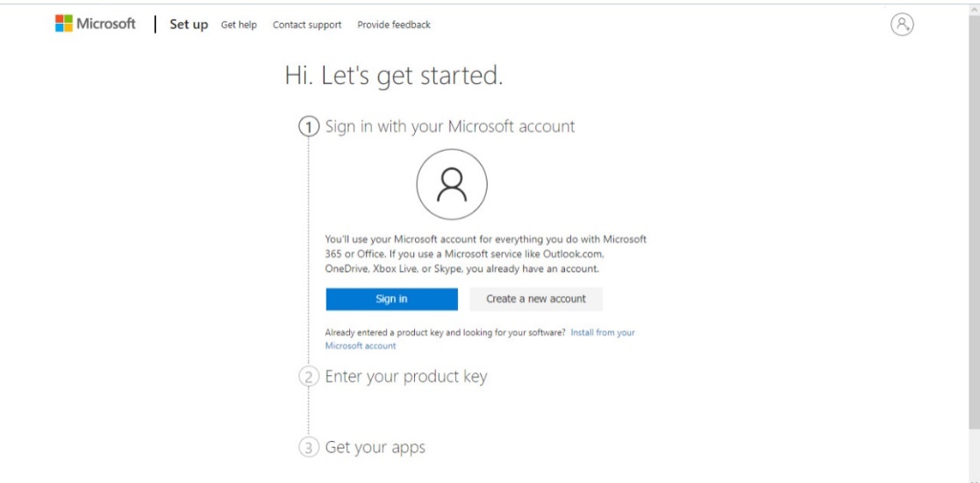Image resolution: width=980 pixels, height=483 pixels.
Task: Open the Get help menu item
Action: (x=239, y=25)
